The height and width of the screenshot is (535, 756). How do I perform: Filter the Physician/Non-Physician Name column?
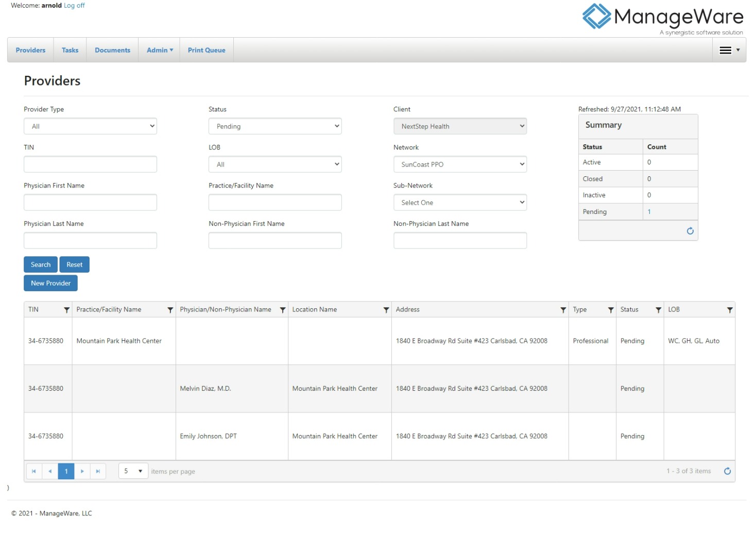[282, 310]
